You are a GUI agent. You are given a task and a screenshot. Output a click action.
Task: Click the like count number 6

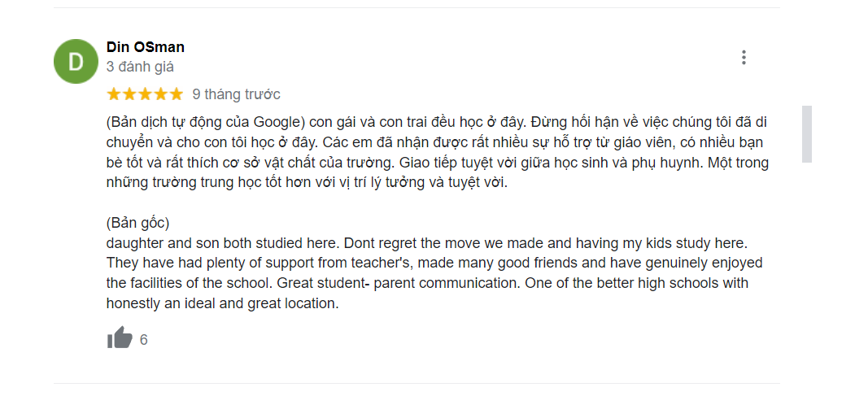[x=144, y=340]
